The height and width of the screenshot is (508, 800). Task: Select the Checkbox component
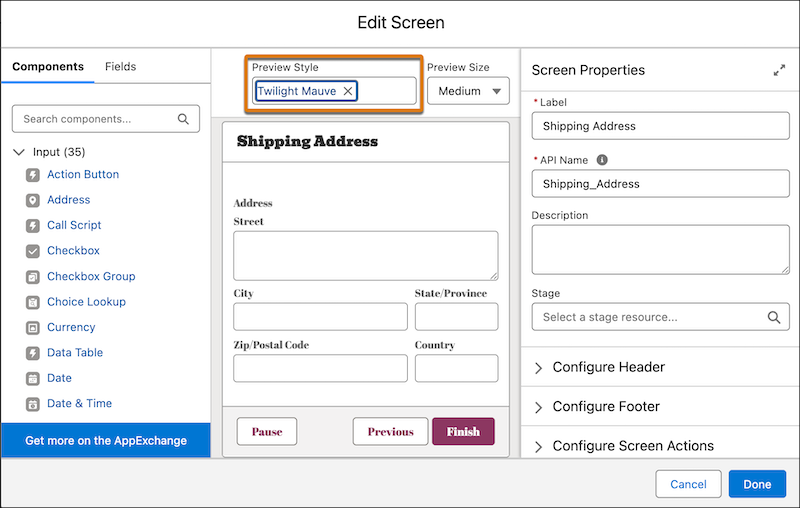(x=73, y=251)
